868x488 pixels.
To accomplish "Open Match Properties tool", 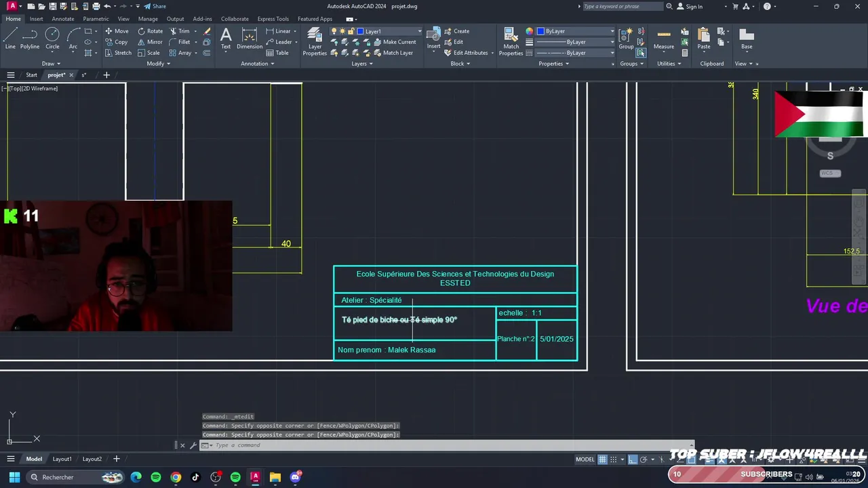I will [511, 41].
